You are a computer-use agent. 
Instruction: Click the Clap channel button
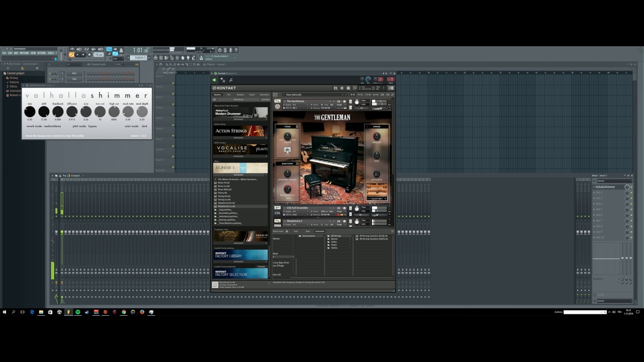pos(74,79)
